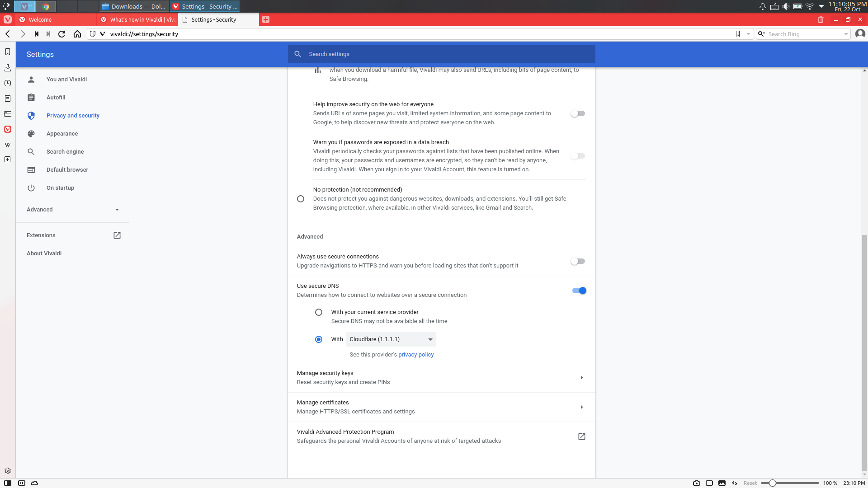Viewport: 868px width, 488px height.
Task: Open the Window panel in the sidebar
Action: [8, 114]
